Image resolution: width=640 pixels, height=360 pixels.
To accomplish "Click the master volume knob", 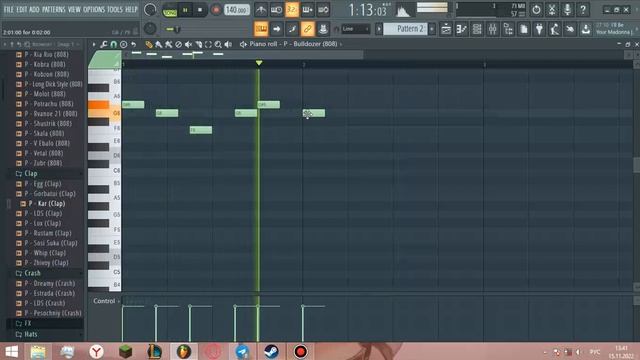I will coord(150,9).
